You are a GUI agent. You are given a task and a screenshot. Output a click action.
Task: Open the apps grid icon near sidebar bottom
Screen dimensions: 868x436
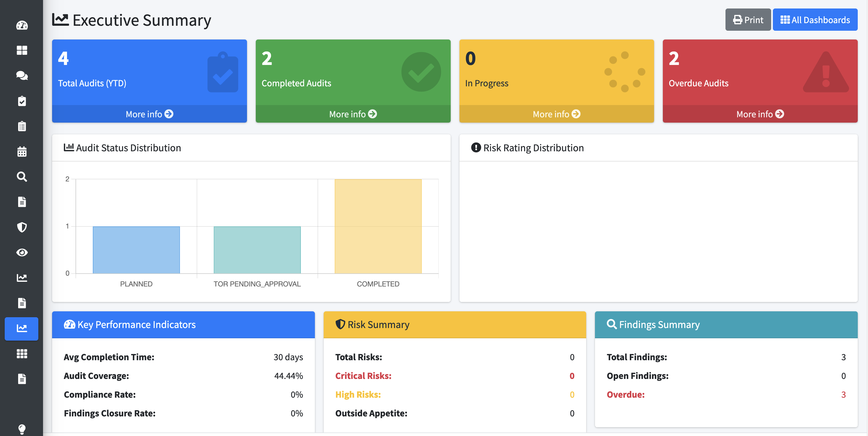pyautogui.click(x=22, y=353)
